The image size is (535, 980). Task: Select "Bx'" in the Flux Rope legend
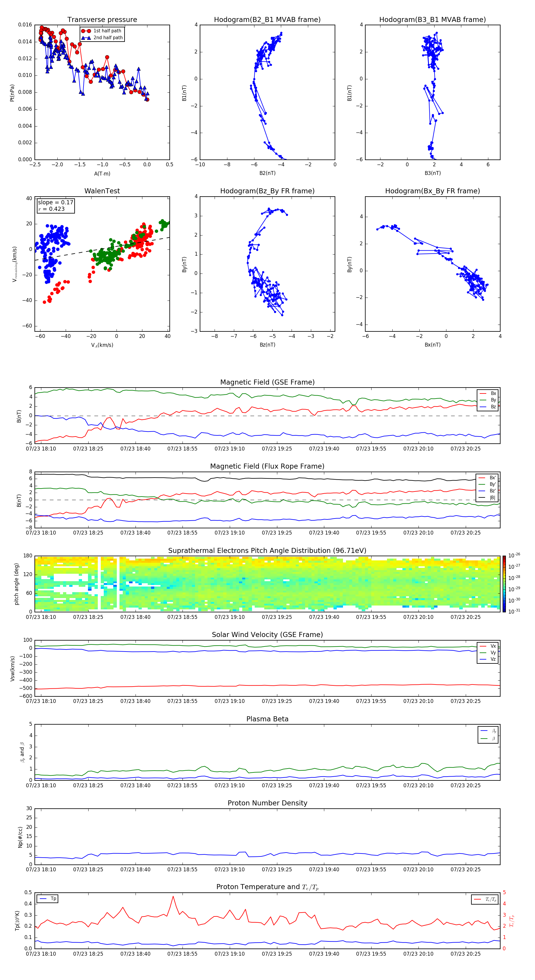pos(493,478)
